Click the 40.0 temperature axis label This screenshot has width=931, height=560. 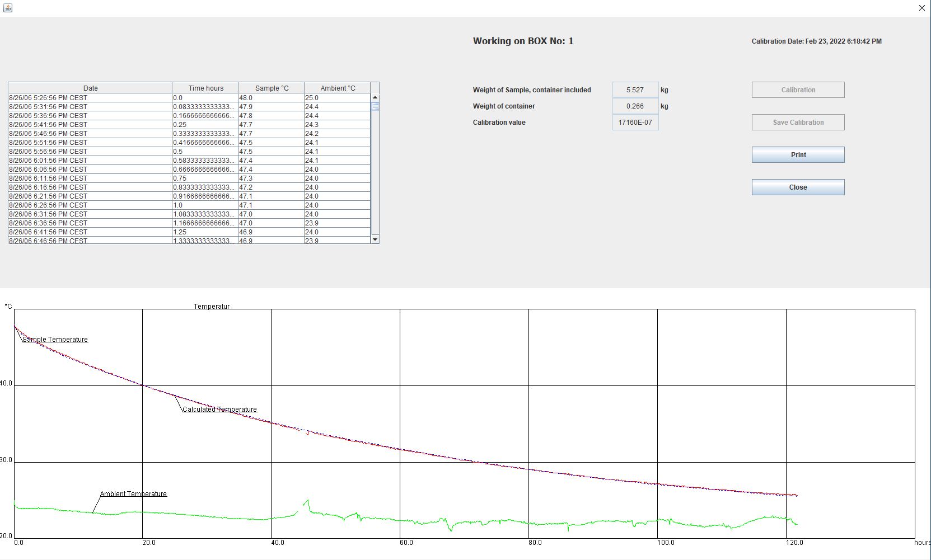6,384
